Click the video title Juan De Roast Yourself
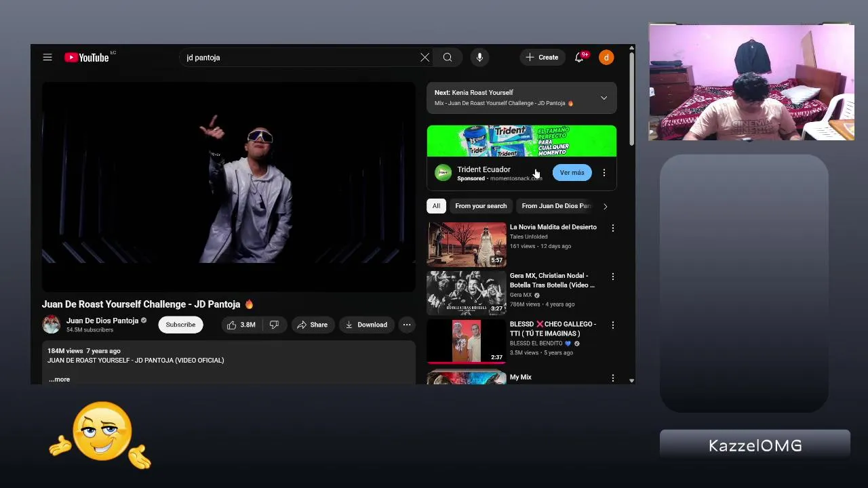This screenshot has height=488, width=868. click(x=147, y=304)
